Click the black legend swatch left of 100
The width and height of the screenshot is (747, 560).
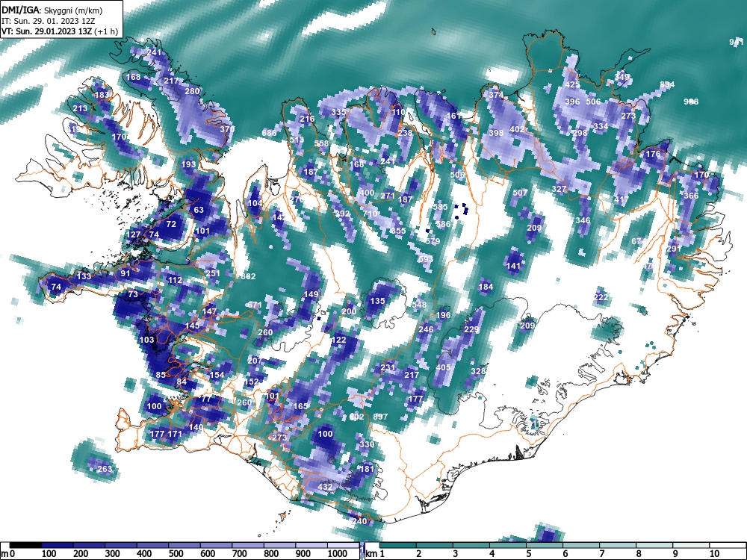[x=25, y=545]
